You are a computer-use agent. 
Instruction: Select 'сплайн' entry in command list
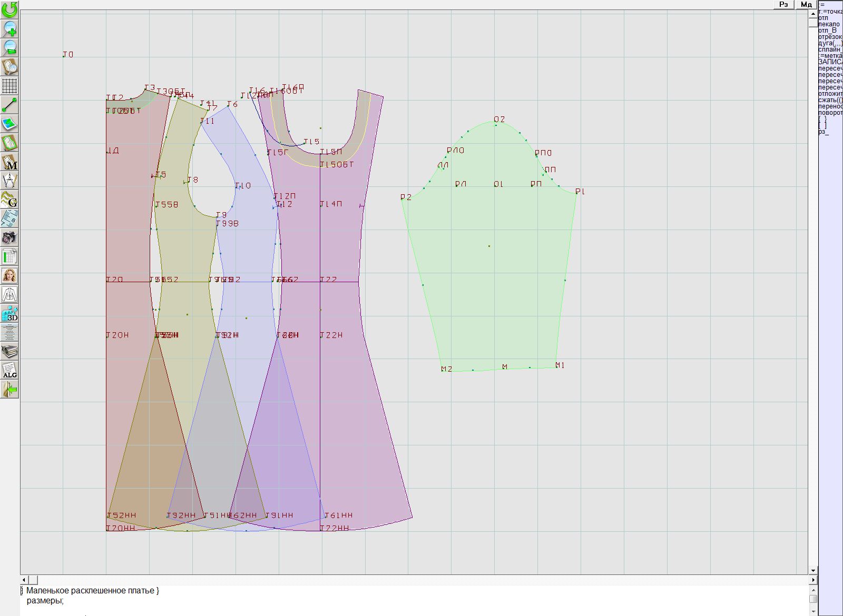coord(830,49)
